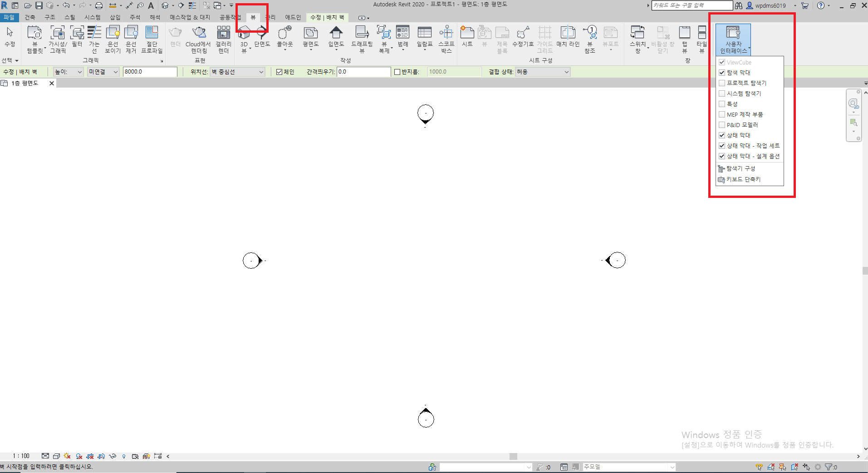Enable the MEP 제작 부품 checkbox
868x473 pixels.
point(722,114)
